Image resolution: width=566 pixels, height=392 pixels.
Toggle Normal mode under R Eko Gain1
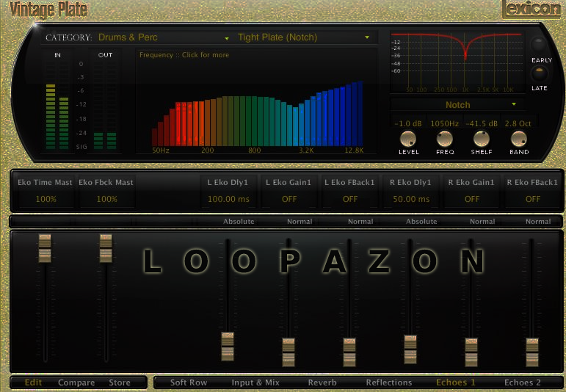(x=482, y=221)
